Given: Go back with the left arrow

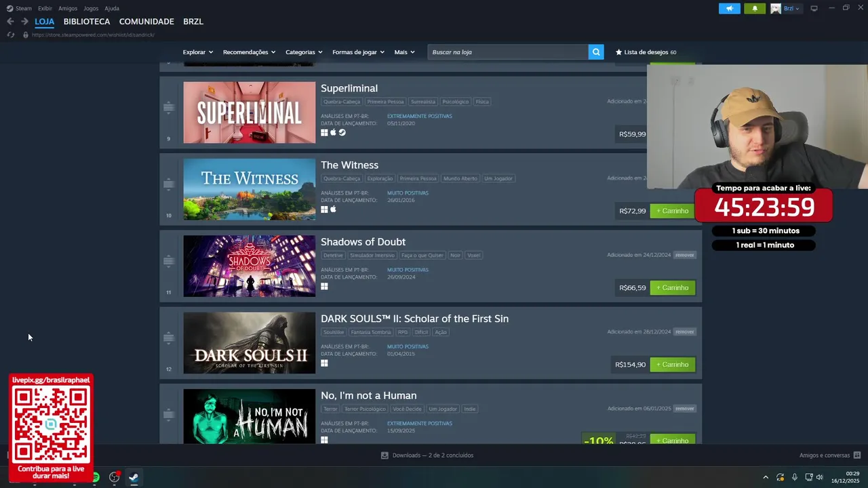Looking at the screenshot, I should click(x=10, y=22).
